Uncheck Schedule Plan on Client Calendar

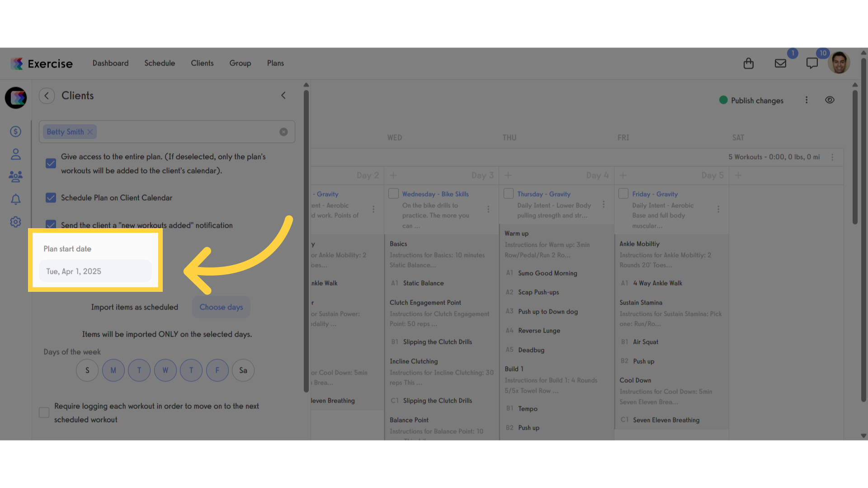coord(51,198)
